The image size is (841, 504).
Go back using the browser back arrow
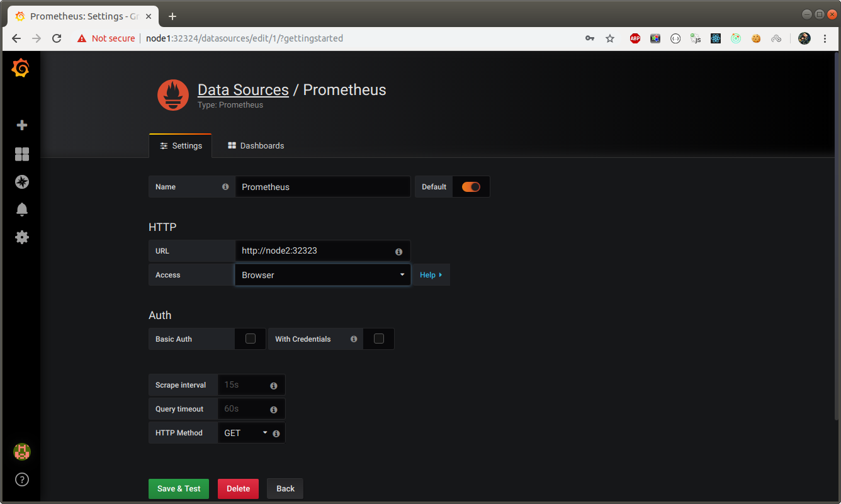tap(16, 38)
